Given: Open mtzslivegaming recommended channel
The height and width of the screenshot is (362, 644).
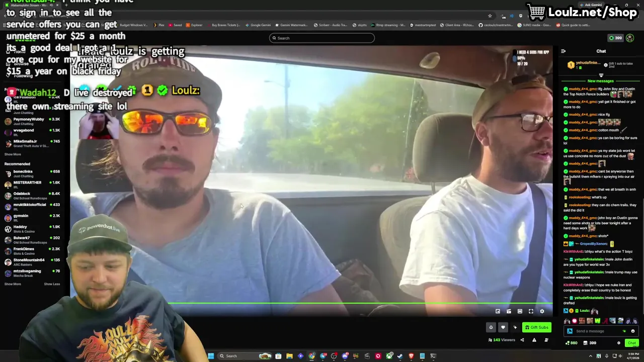Looking at the screenshot, I should pos(32,273).
